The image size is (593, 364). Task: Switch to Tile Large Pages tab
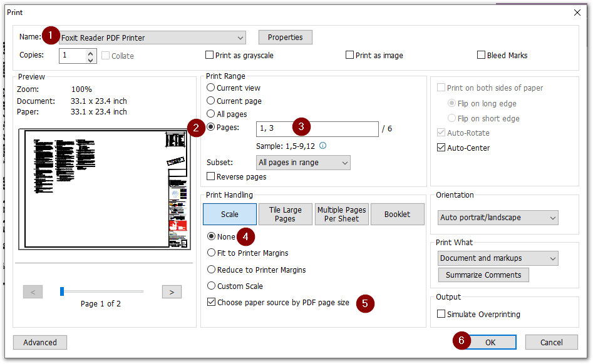284,215
